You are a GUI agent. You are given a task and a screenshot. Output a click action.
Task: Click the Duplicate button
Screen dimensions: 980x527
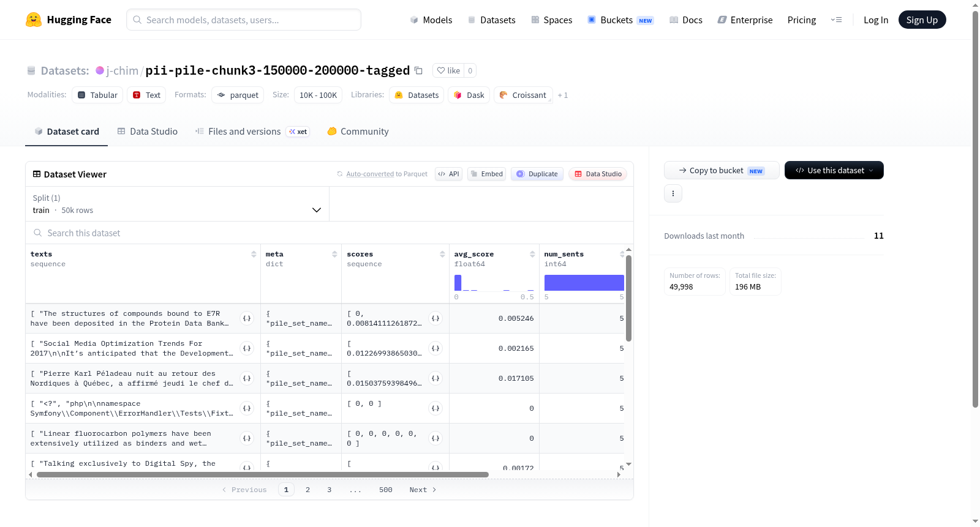[537, 174]
